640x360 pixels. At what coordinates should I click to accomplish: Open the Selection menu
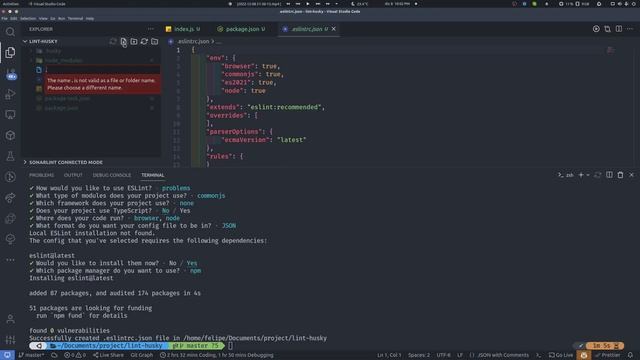pyautogui.click(x=28, y=18)
